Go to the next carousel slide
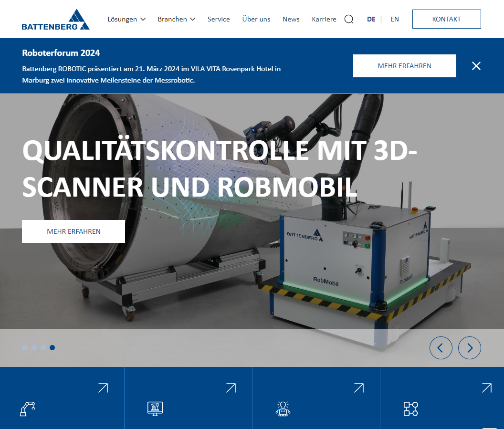The width and height of the screenshot is (504, 429). click(469, 348)
